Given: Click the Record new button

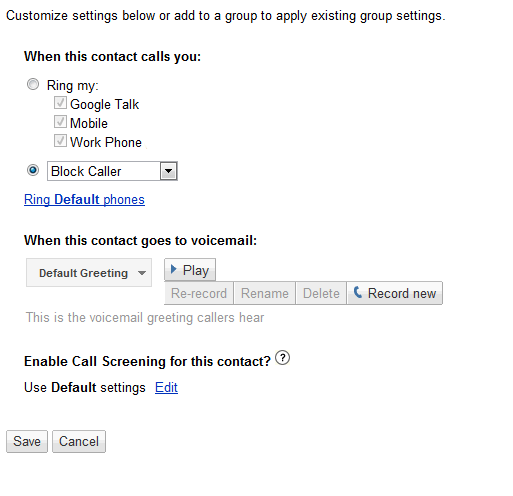Looking at the screenshot, I should [395, 293].
